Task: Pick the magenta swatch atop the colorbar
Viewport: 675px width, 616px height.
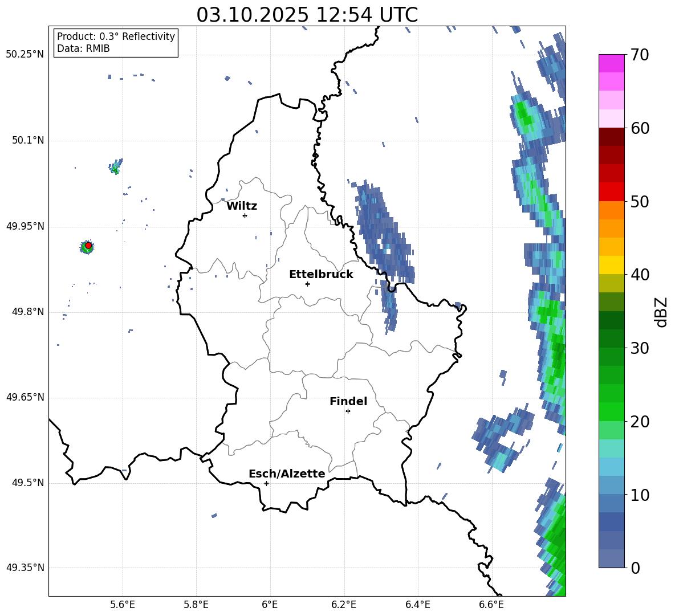Action: 611,63
